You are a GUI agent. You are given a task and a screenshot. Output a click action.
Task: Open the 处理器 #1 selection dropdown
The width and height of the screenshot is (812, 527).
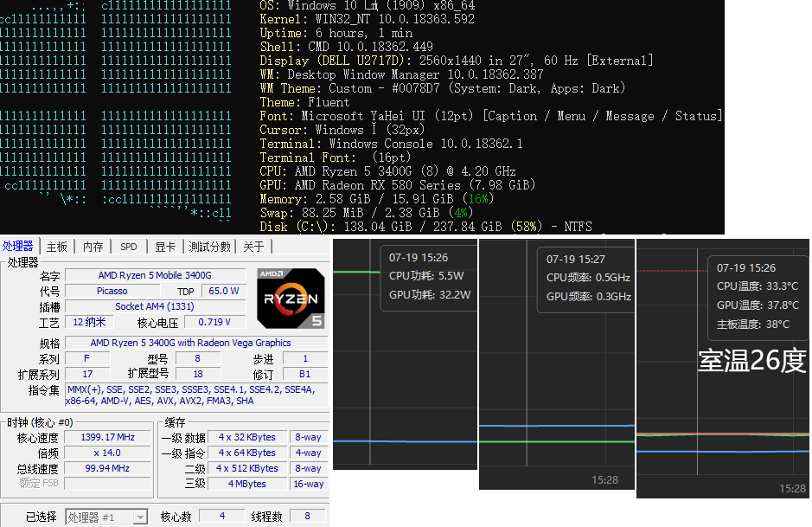click(x=106, y=517)
